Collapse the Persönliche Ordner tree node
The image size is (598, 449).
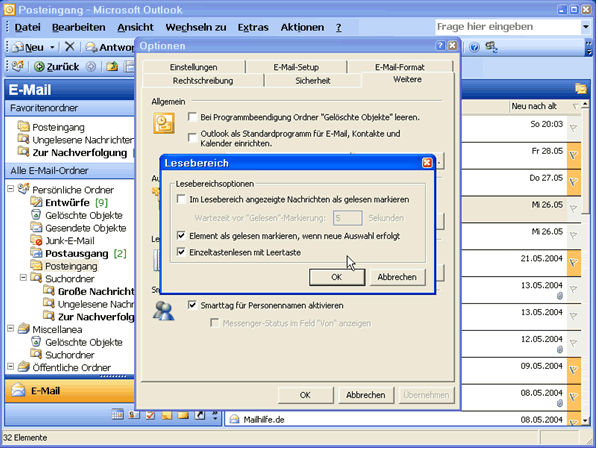(x=11, y=188)
